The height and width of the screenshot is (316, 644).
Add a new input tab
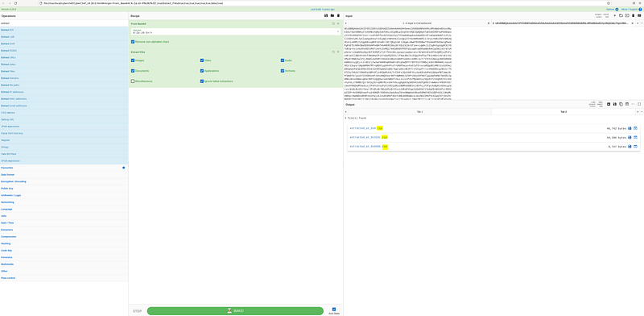[614, 15]
